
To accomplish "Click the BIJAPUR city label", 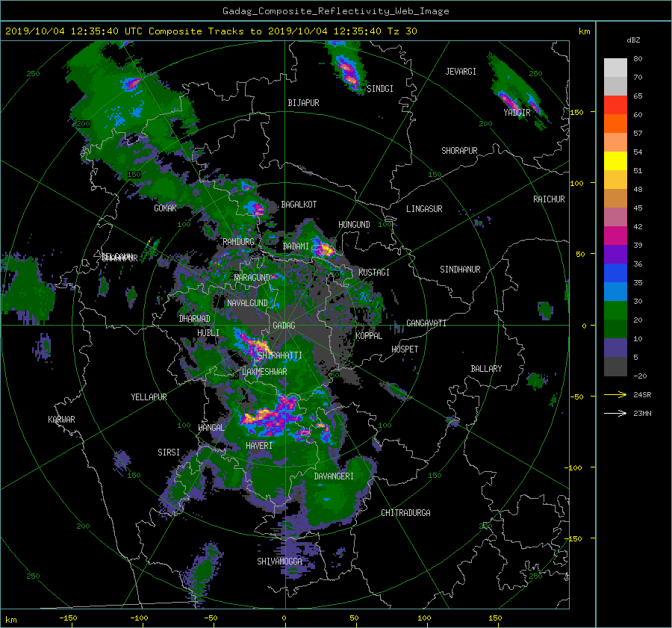I will (303, 103).
